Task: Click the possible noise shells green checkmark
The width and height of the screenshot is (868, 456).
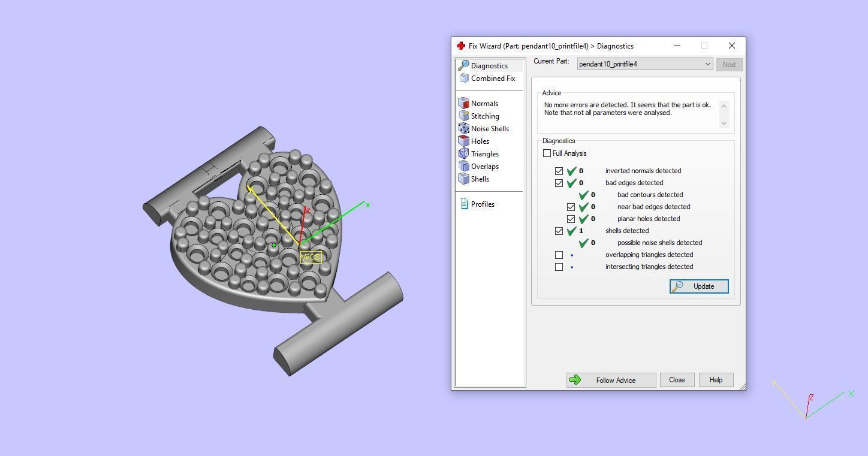Action: (x=583, y=243)
